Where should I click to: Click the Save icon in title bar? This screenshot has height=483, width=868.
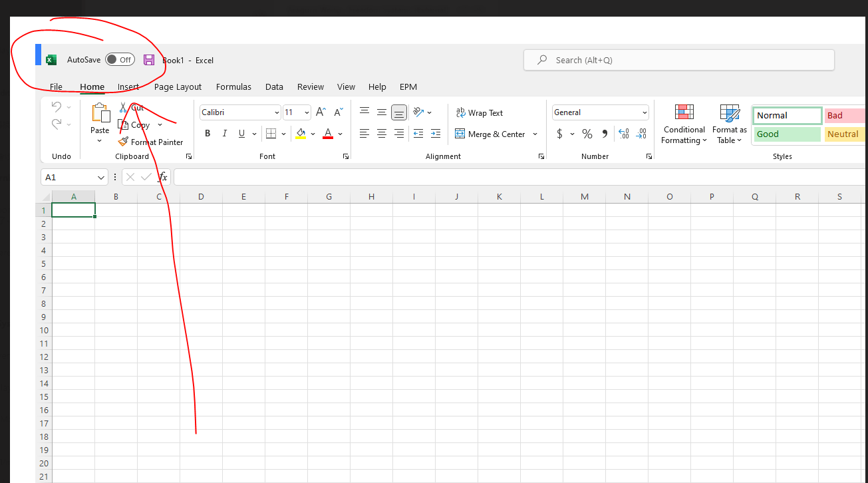click(x=149, y=60)
